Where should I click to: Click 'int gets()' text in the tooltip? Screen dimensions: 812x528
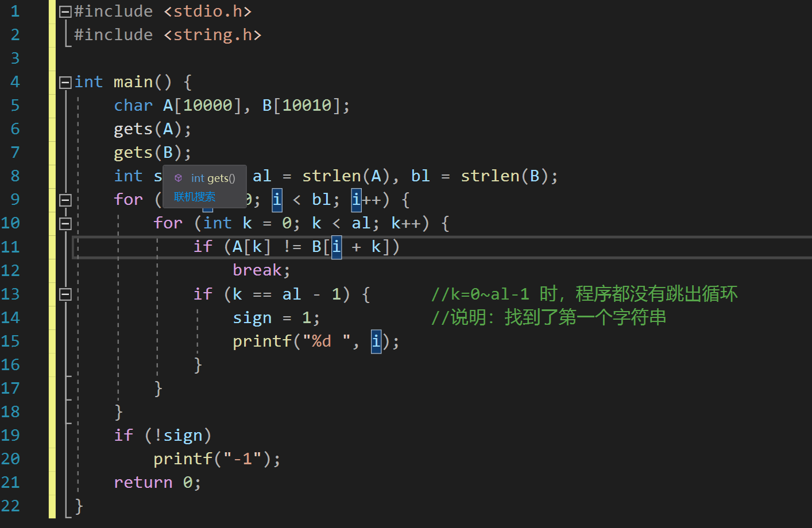pyautogui.click(x=213, y=178)
